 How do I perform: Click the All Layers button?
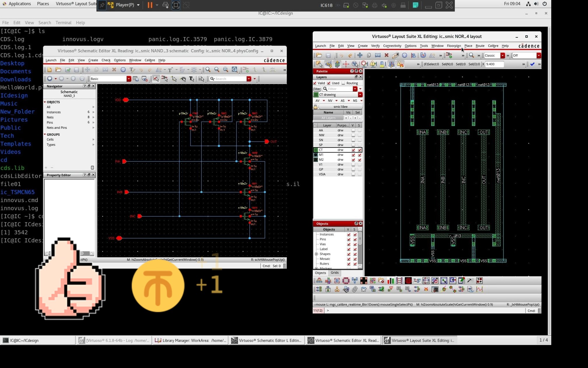click(x=328, y=118)
